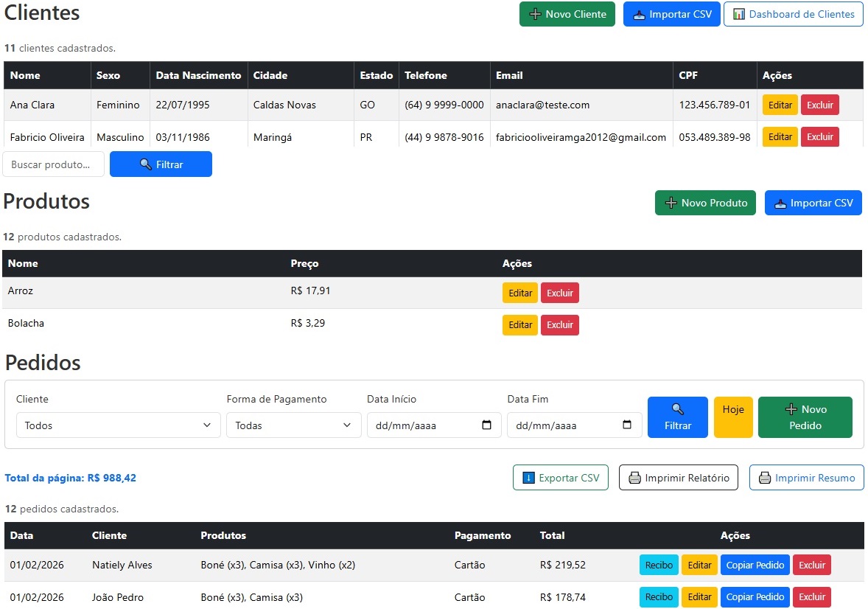This screenshot has height=609, width=868.
Task: Click the plus icon on Novo Cliente
Action: coord(535,14)
